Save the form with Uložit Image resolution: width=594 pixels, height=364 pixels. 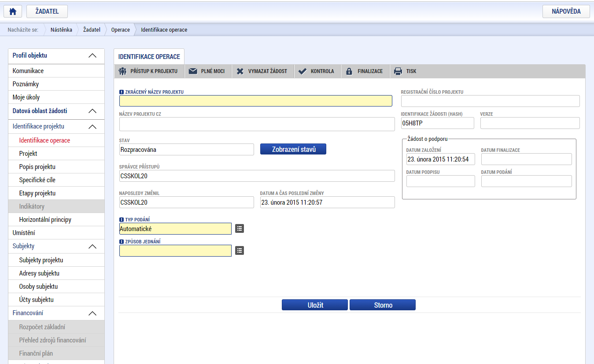pos(315,305)
